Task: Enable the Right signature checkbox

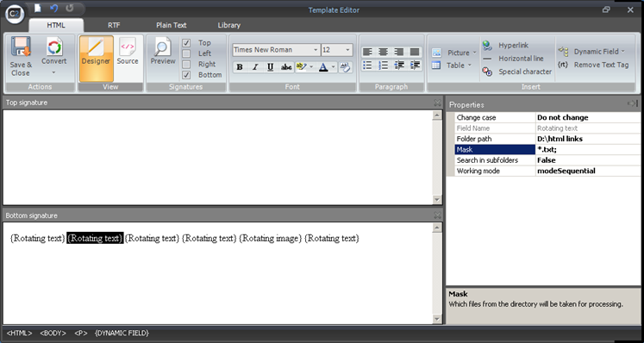Action: 186,64
